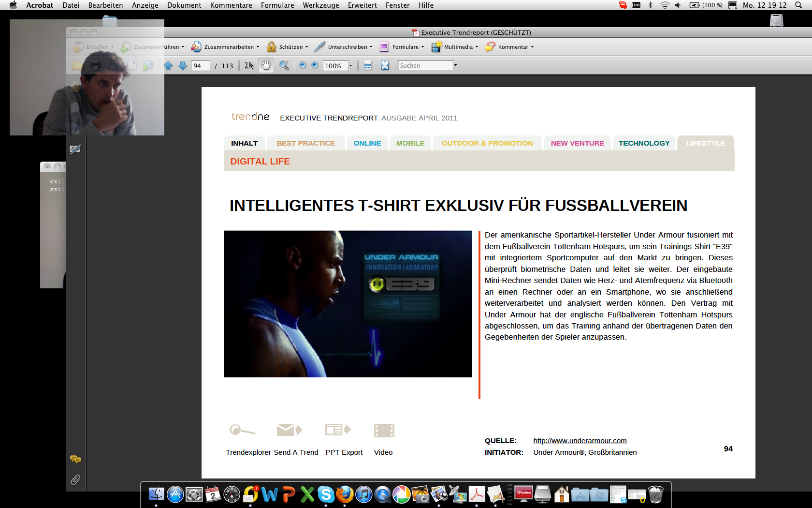Screen dimensions: 812x508
Task: Switch to the INHALT tab
Action: pos(244,143)
